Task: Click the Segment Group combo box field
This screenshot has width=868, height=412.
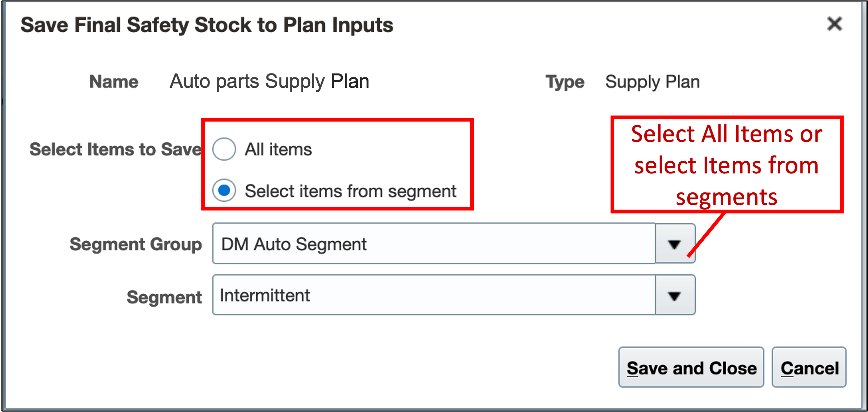Action: click(430, 244)
